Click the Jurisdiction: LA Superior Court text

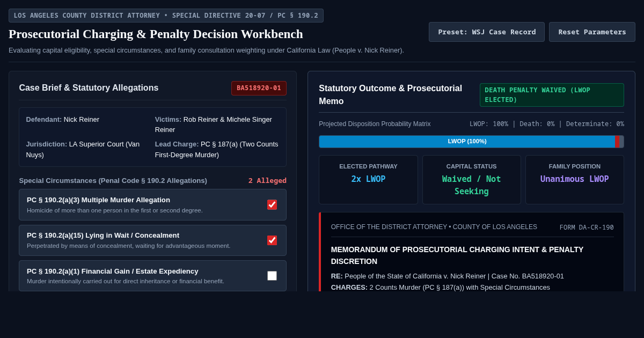83,150
